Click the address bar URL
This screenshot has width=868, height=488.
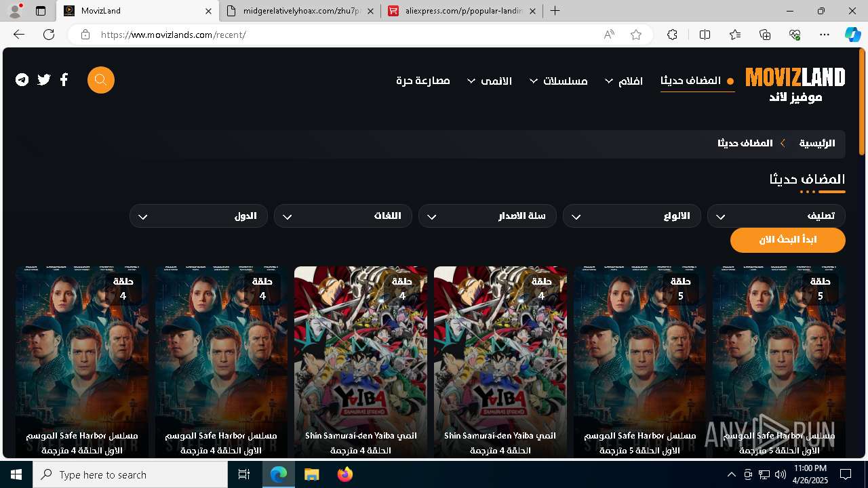[x=173, y=35]
